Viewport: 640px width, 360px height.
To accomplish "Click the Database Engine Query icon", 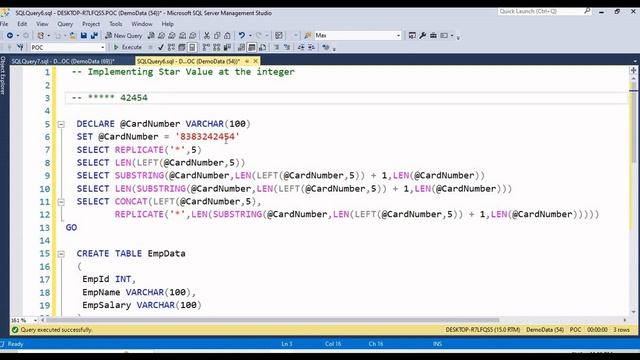I will [151, 36].
